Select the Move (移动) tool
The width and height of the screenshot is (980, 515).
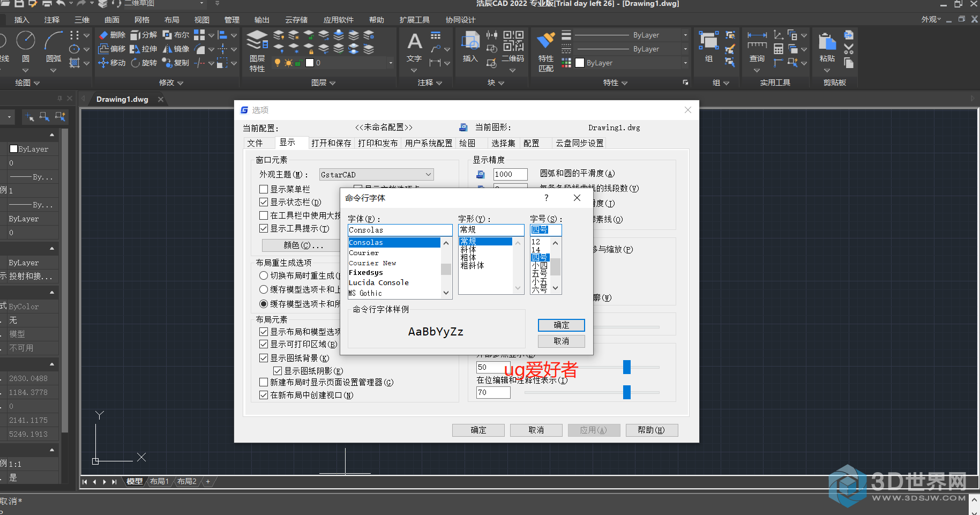(112, 63)
